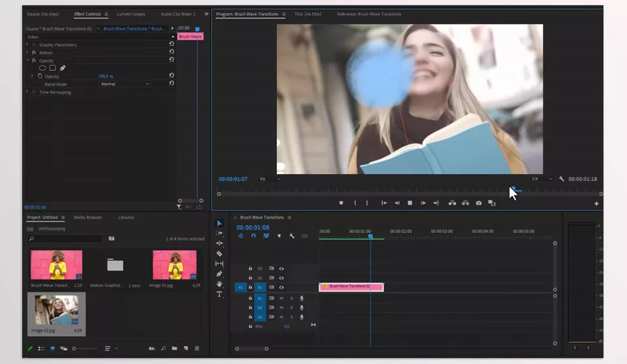
Task: Pick the free draw bezier mask pen
Action: [63, 68]
